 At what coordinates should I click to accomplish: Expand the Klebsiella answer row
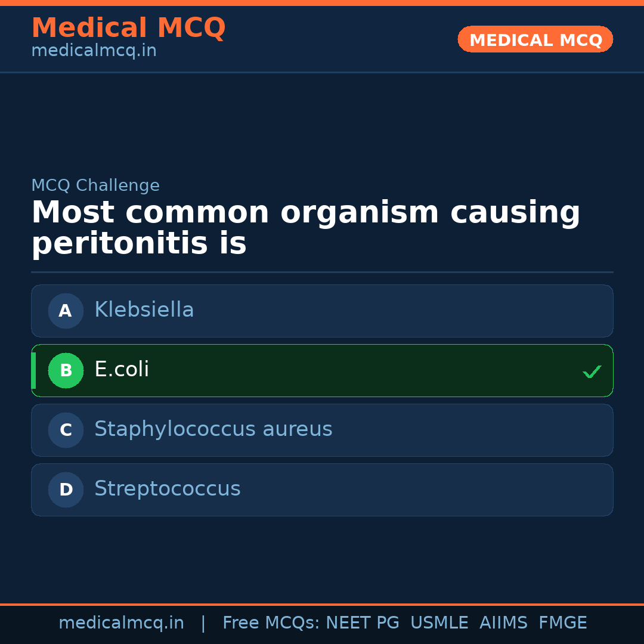click(x=322, y=311)
